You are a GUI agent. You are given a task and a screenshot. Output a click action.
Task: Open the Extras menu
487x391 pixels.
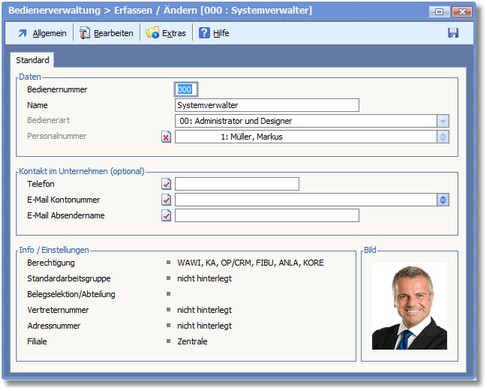[x=166, y=33]
